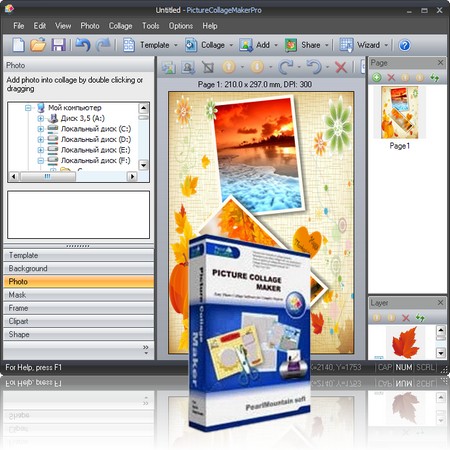Expand the Локальный диск (D:) node
This screenshot has height=450, width=450.
(x=41, y=139)
